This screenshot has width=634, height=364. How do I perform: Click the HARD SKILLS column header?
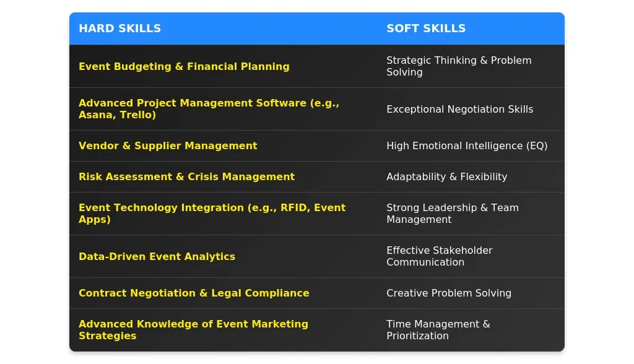click(119, 28)
